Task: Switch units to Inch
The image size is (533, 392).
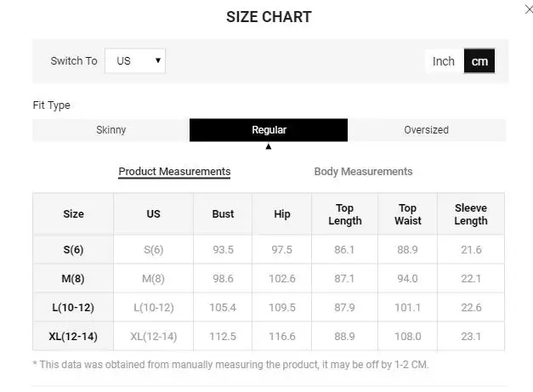Action: tap(444, 61)
